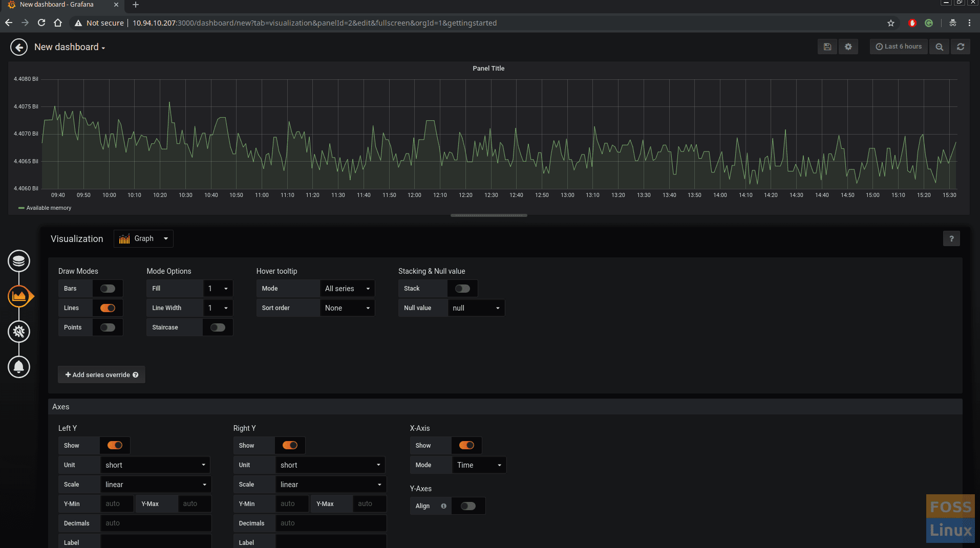The width and height of the screenshot is (980, 548).
Task: Open the Line Width dropdown
Action: point(218,308)
